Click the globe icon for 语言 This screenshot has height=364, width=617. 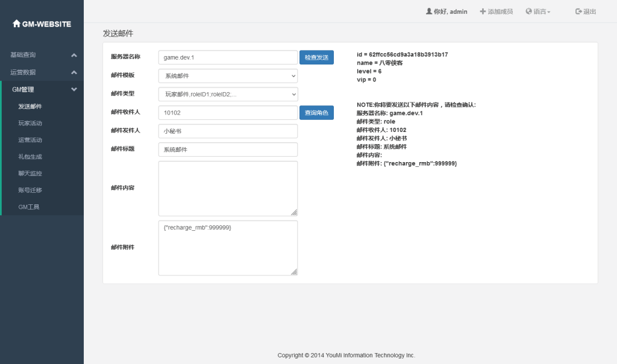coord(528,11)
